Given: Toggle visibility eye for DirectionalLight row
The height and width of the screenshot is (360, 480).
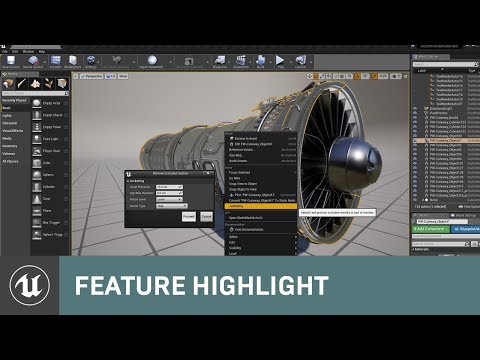Looking at the screenshot, I should point(415,109).
